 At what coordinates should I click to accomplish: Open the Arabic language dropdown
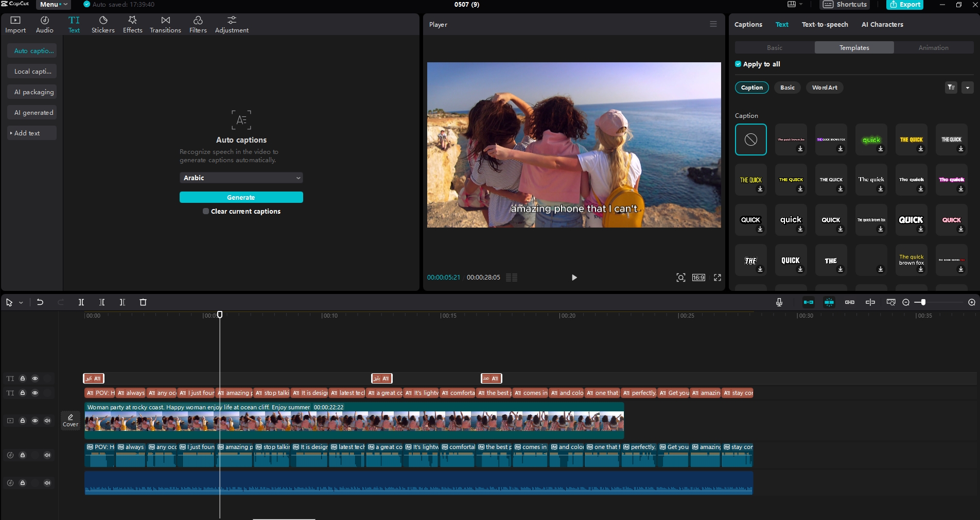[x=240, y=178]
